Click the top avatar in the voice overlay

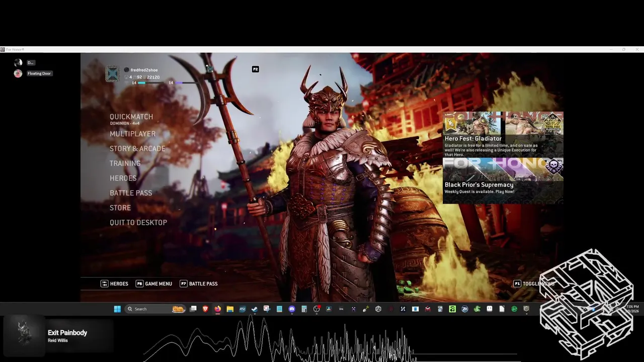coord(18,62)
